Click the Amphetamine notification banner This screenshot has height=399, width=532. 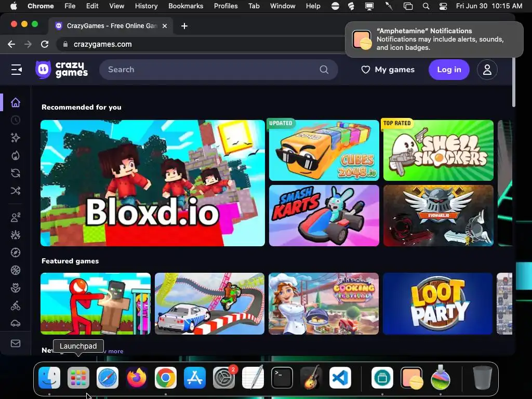click(434, 39)
